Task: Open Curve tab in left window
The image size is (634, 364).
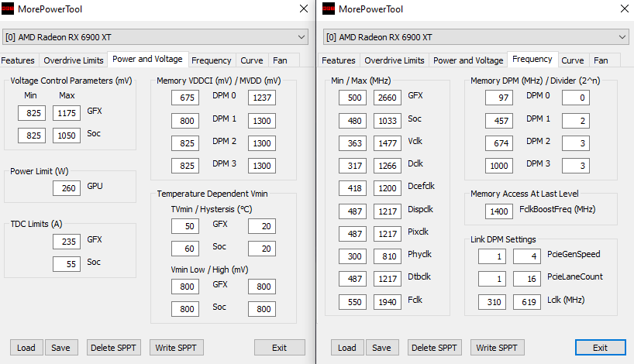Action: pos(251,60)
